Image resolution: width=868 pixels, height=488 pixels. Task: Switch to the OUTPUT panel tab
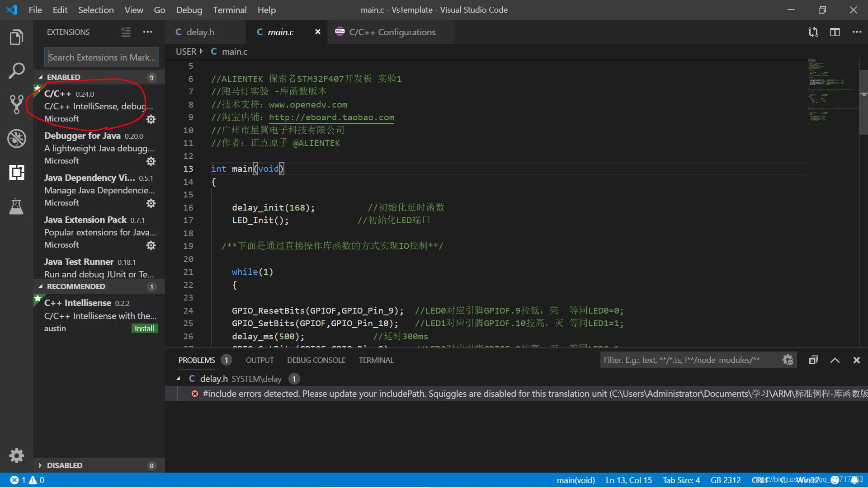tap(259, 360)
